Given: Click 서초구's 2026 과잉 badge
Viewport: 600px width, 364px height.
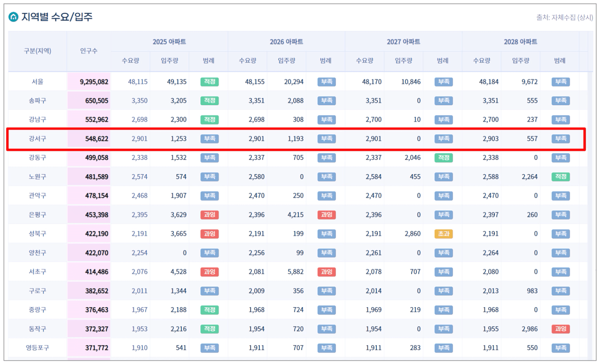Looking at the screenshot, I should (327, 272).
